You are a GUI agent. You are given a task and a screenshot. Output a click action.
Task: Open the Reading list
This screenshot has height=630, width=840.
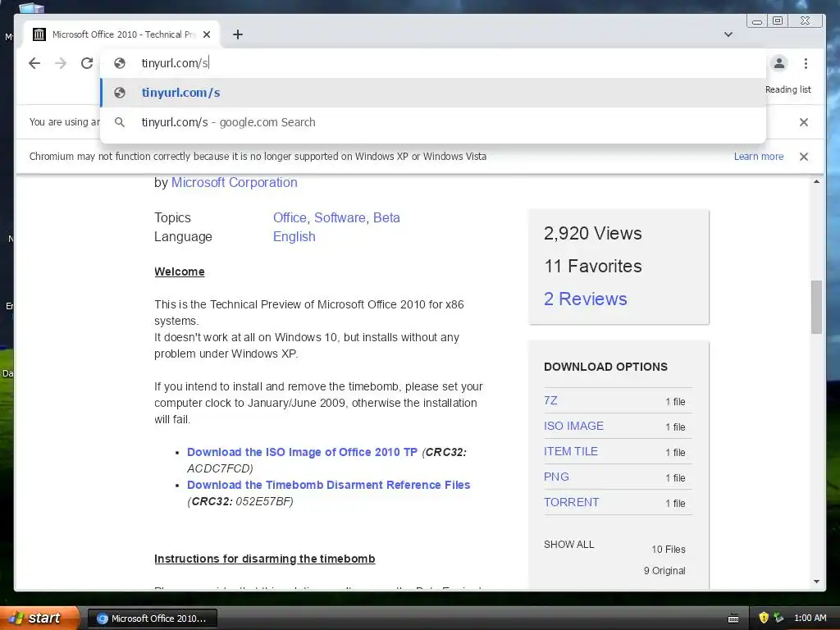[788, 89]
